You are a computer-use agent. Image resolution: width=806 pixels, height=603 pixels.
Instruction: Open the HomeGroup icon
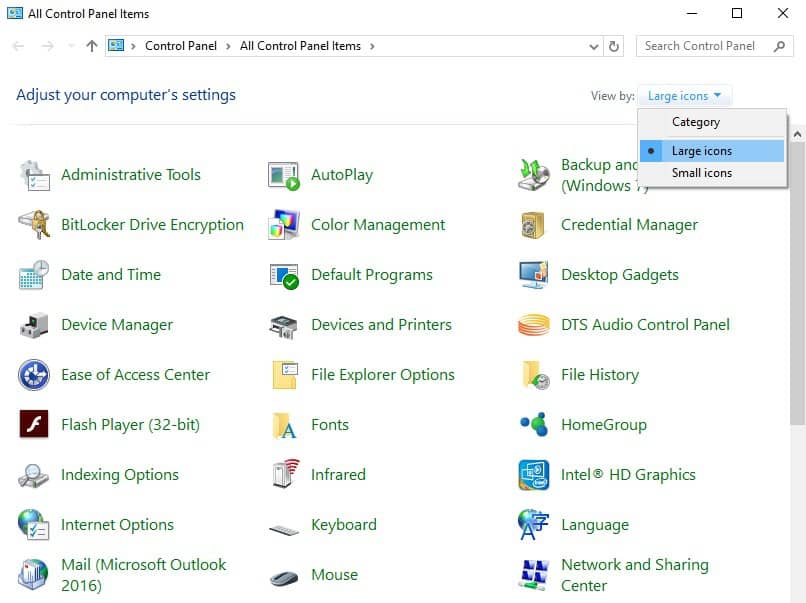[534, 425]
